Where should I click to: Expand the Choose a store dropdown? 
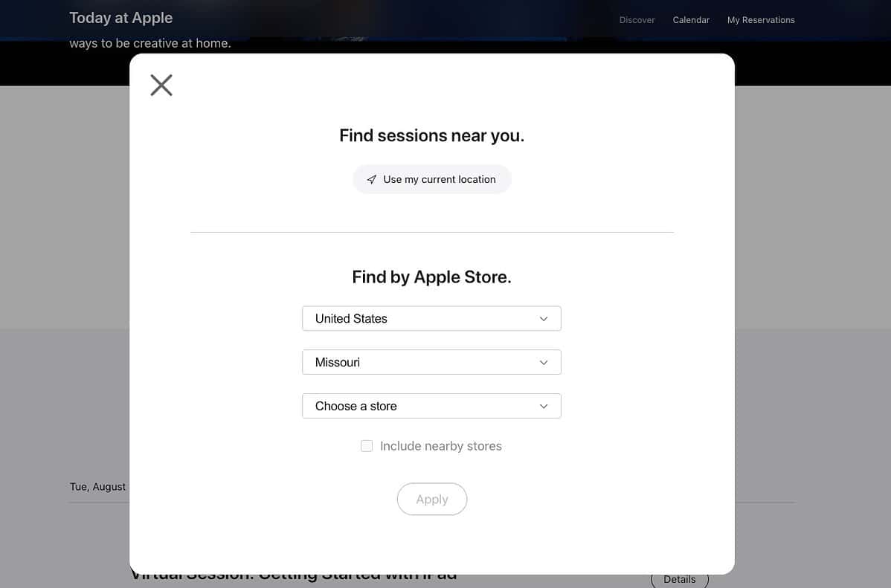pos(432,406)
